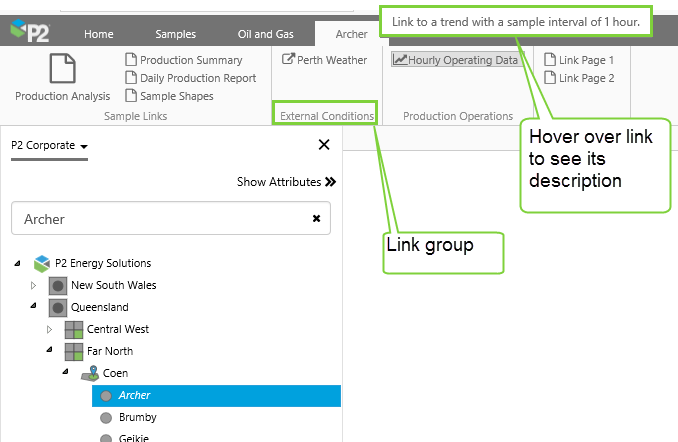This screenshot has height=442, width=678.
Task: Clear the Archer search text
Action: [316, 218]
